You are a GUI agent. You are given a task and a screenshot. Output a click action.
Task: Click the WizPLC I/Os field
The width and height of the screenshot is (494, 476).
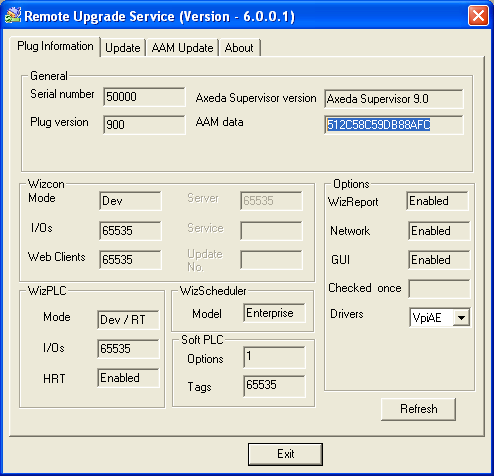128,349
